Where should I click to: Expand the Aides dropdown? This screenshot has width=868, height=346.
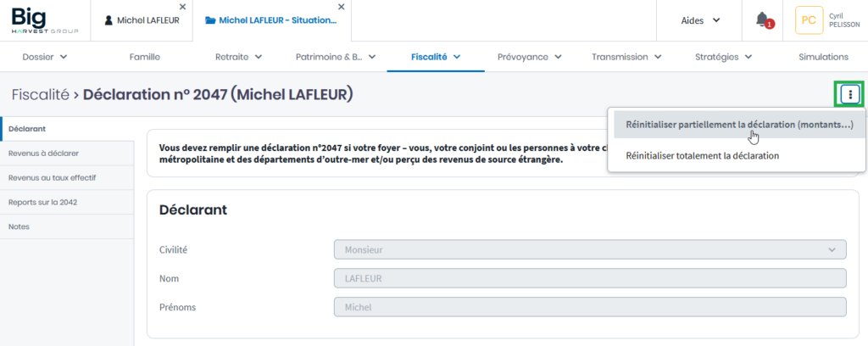click(x=701, y=20)
